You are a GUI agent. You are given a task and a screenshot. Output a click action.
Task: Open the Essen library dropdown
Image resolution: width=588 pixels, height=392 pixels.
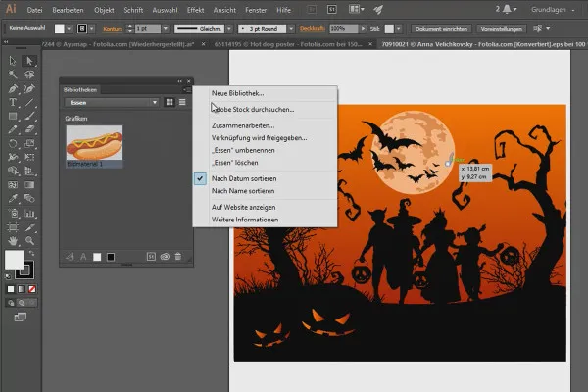click(112, 102)
